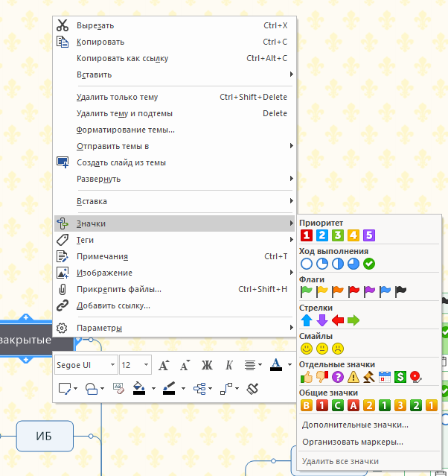This screenshot has height=476, width=448.
Task: Set progress to half done
Action: tap(338, 264)
